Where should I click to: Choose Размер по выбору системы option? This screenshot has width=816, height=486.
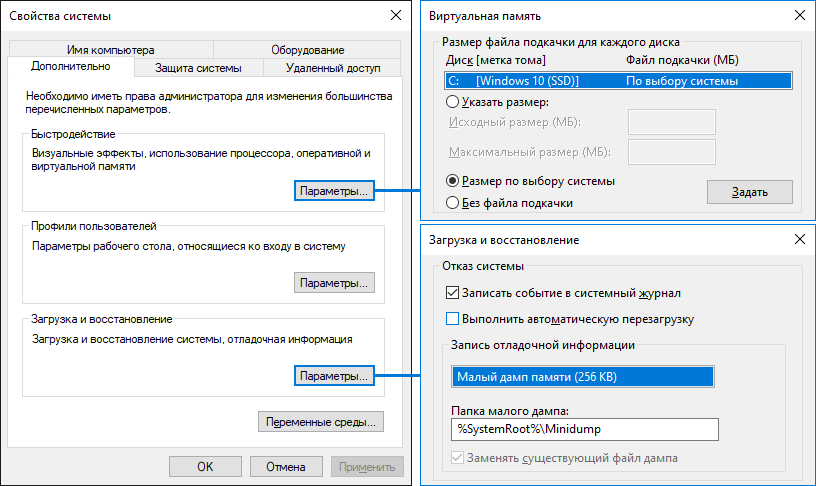[454, 181]
